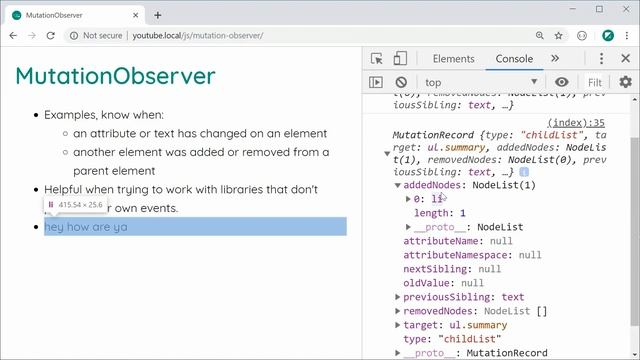Click type: "childList" property
This screenshot has width=640, height=360.
pos(452,339)
